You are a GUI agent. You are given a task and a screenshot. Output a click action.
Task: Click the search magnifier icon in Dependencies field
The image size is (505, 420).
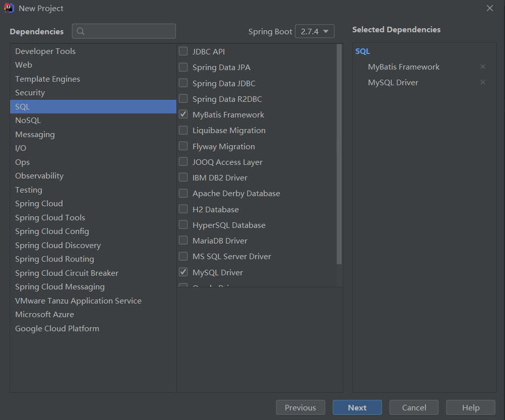pos(81,31)
